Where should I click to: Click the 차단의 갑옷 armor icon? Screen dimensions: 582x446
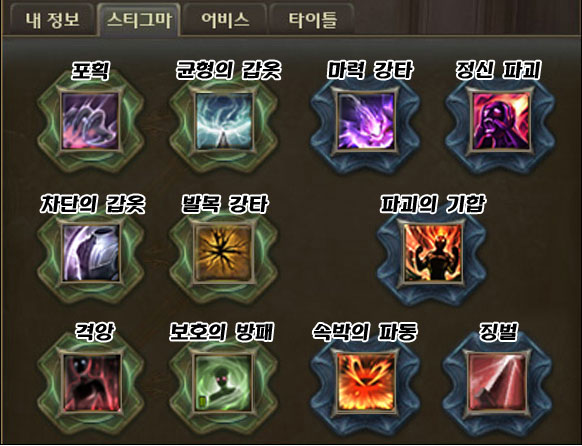pos(90,253)
